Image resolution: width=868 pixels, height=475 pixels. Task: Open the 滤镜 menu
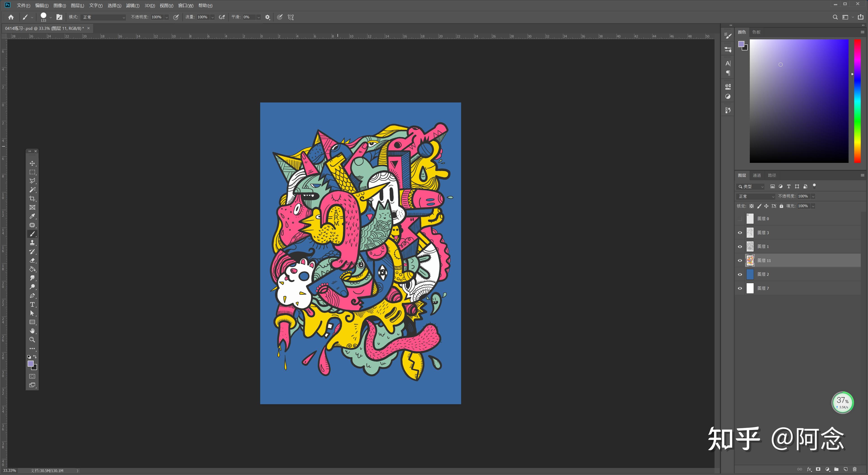click(132, 5)
